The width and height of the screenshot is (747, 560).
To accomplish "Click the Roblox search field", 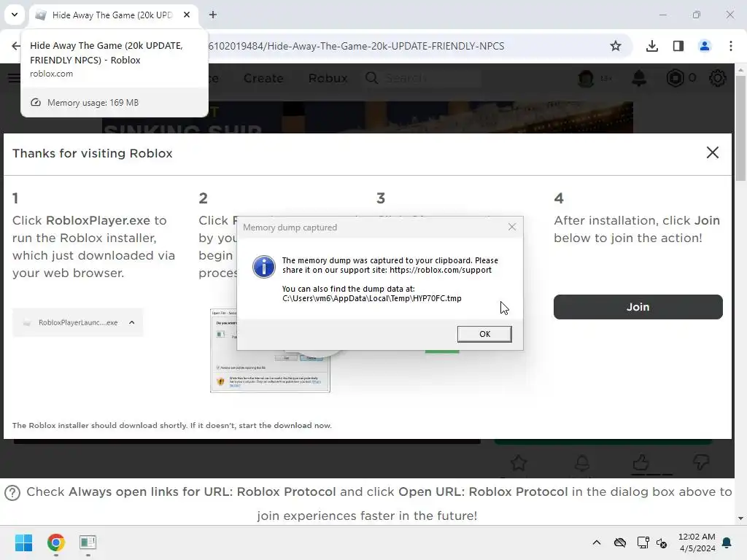I will coord(431,78).
